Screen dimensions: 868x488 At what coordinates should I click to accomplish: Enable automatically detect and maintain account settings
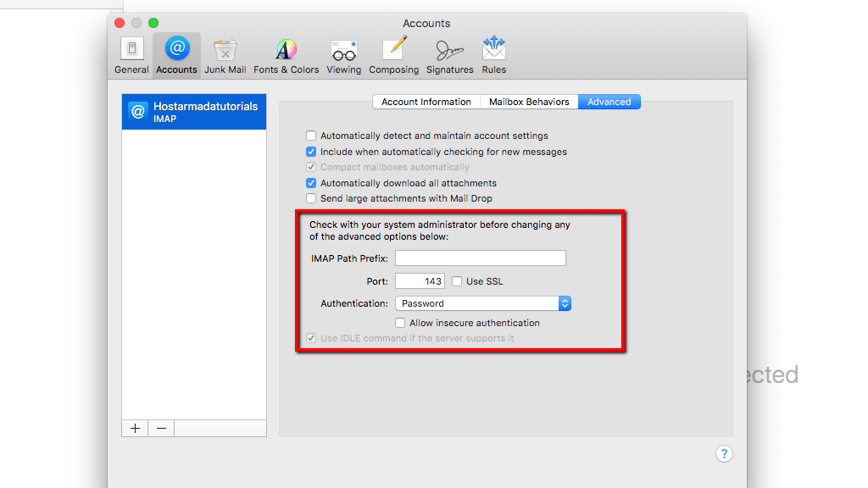click(x=311, y=136)
